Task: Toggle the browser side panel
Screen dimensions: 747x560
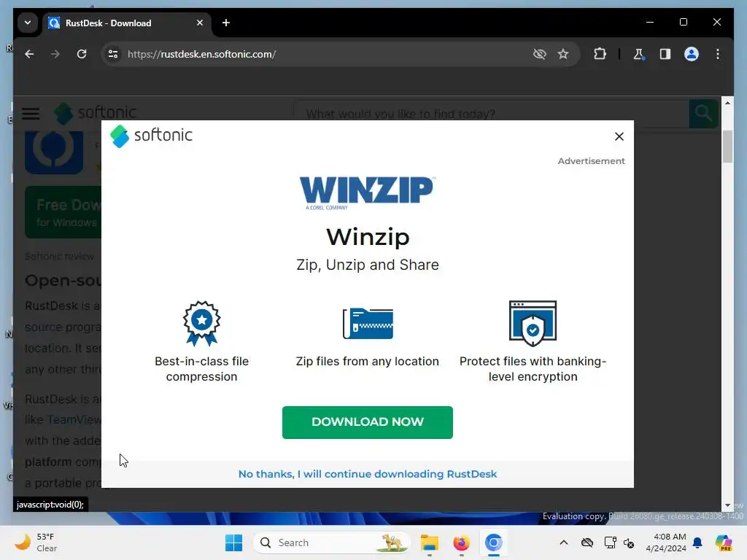Action: pos(665,54)
